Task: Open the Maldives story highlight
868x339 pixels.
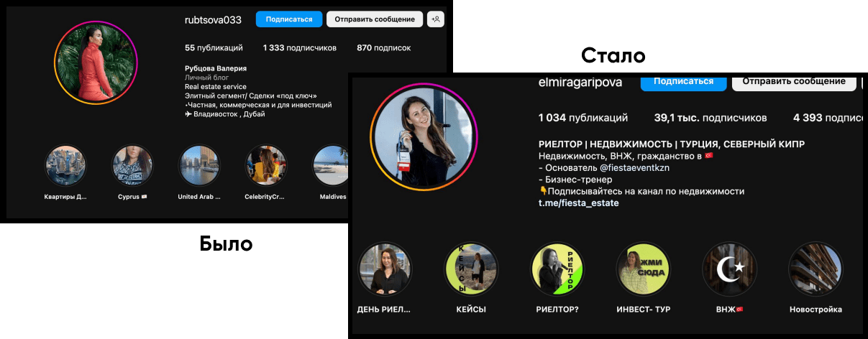Action: 332,166
